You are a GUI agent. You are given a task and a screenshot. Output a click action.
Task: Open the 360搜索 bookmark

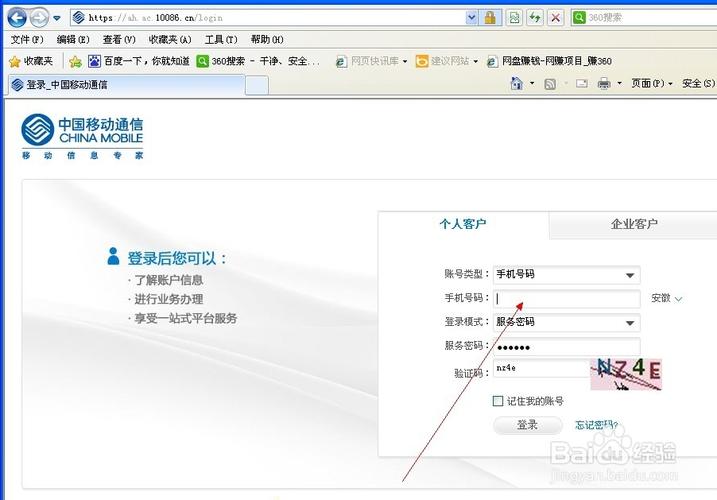point(258,61)
